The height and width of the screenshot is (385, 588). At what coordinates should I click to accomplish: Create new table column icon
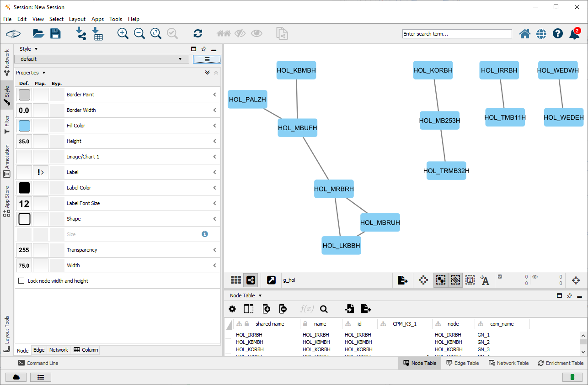pyautogui.click(x=267, y=309)
